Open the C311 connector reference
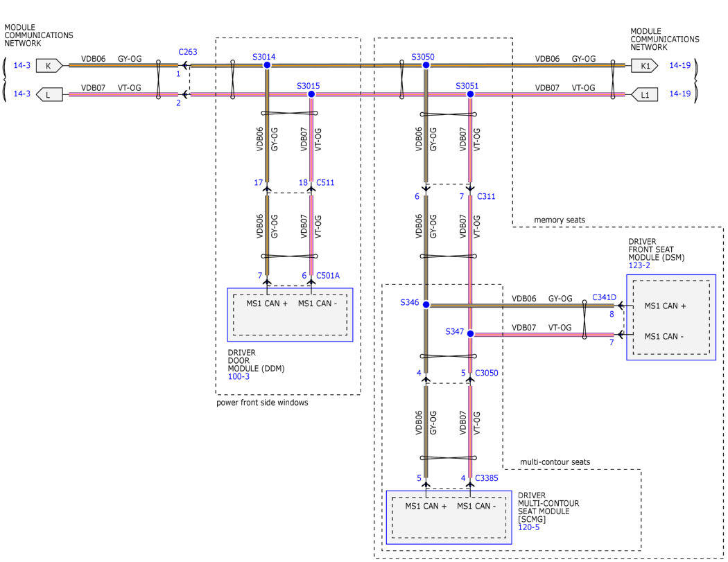 [x=485, y=197]
